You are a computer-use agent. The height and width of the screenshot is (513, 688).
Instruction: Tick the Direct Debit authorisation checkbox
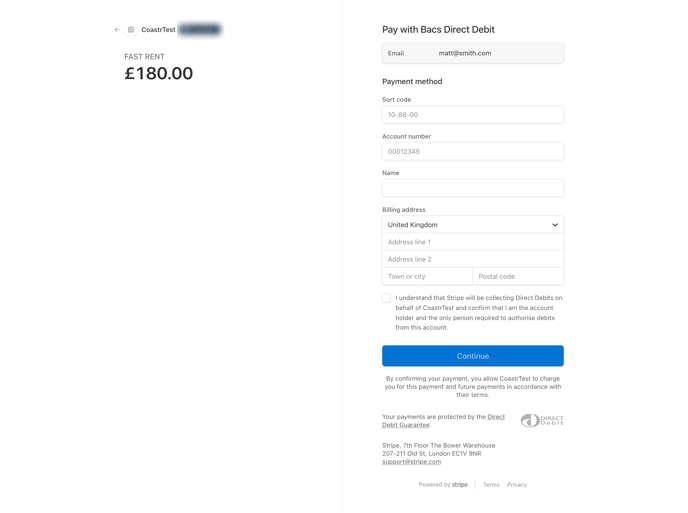pos(387,298)
